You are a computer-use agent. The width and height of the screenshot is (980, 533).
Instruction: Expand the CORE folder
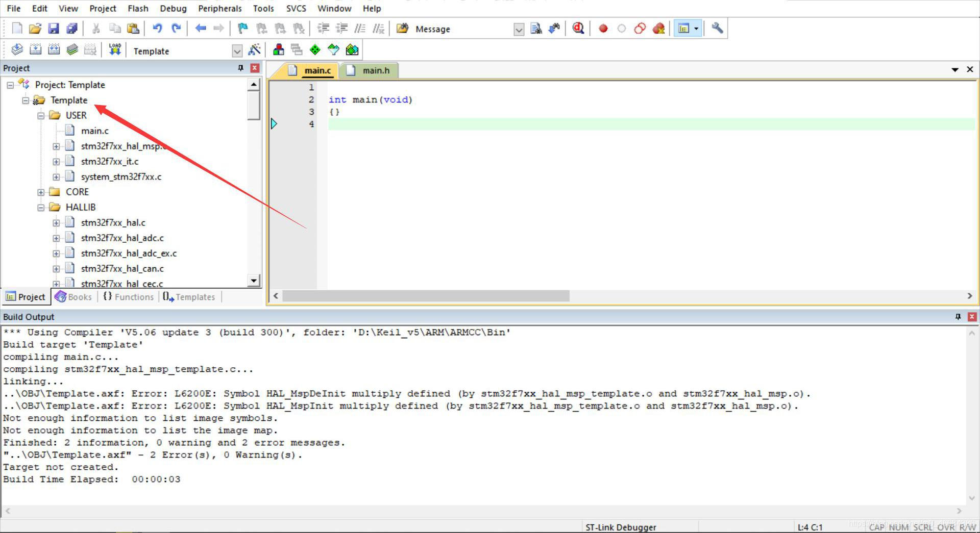point(41,192)
